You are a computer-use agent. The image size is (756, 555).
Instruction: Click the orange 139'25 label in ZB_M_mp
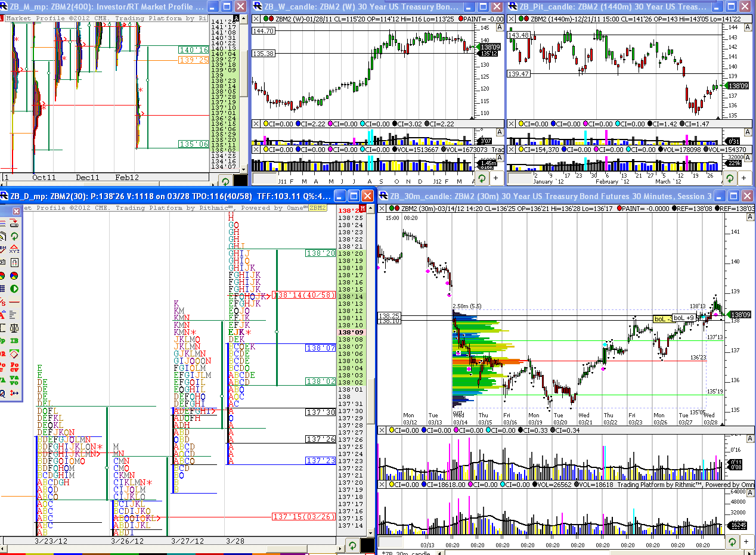click(194, 60)
